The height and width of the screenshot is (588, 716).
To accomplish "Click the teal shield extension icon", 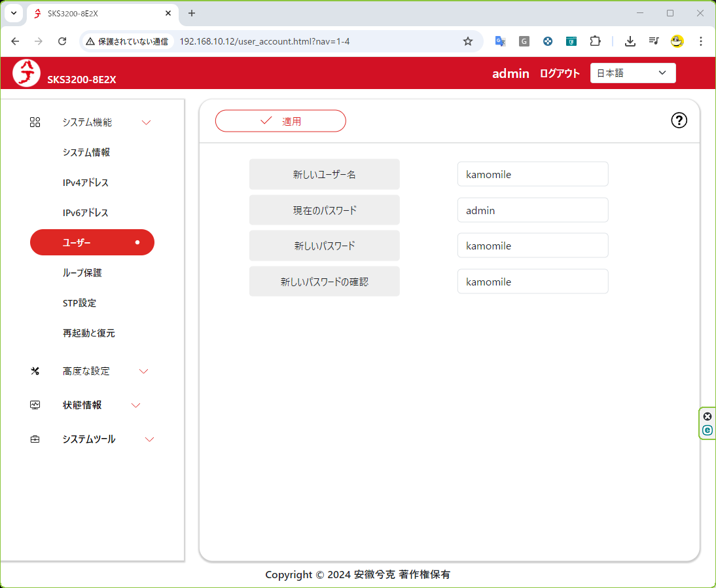I will [571, 41].
